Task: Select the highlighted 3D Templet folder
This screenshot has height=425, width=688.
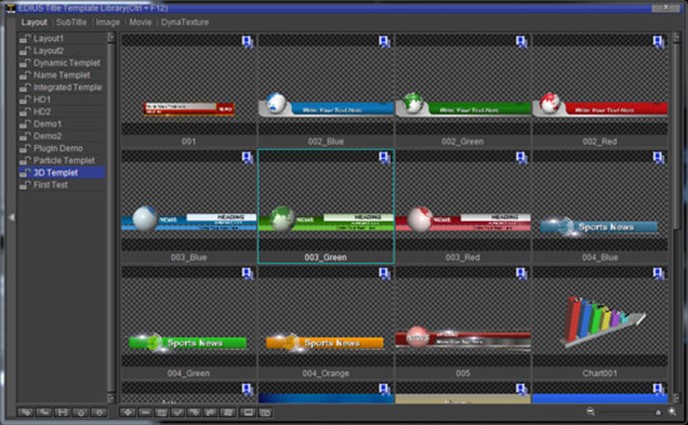Action: [x=62, y=173]
